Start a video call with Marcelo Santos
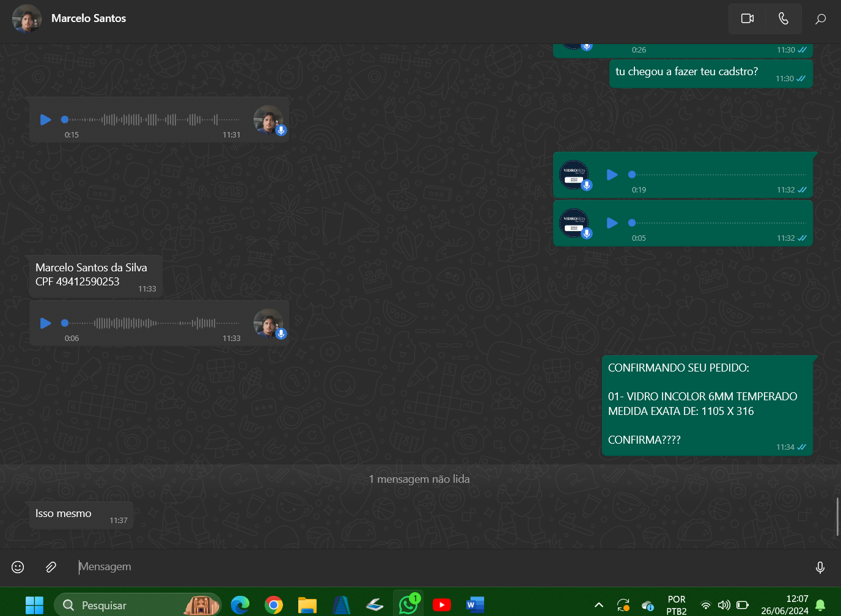 (747, 18)
